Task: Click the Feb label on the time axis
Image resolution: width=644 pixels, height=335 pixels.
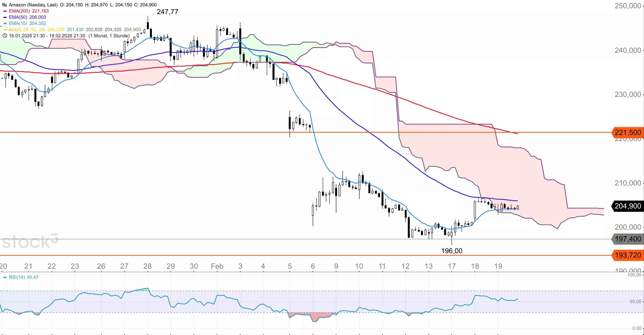Action: 217,266
